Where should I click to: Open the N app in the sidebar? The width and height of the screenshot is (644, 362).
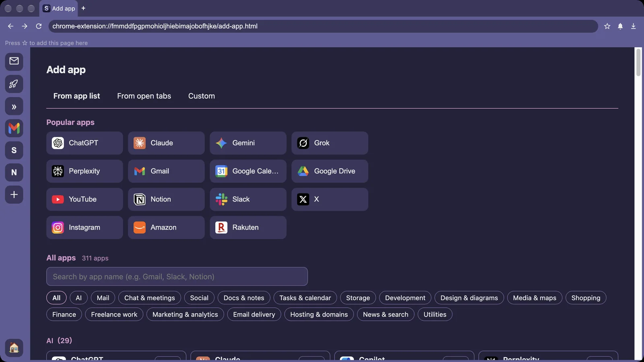14,173
